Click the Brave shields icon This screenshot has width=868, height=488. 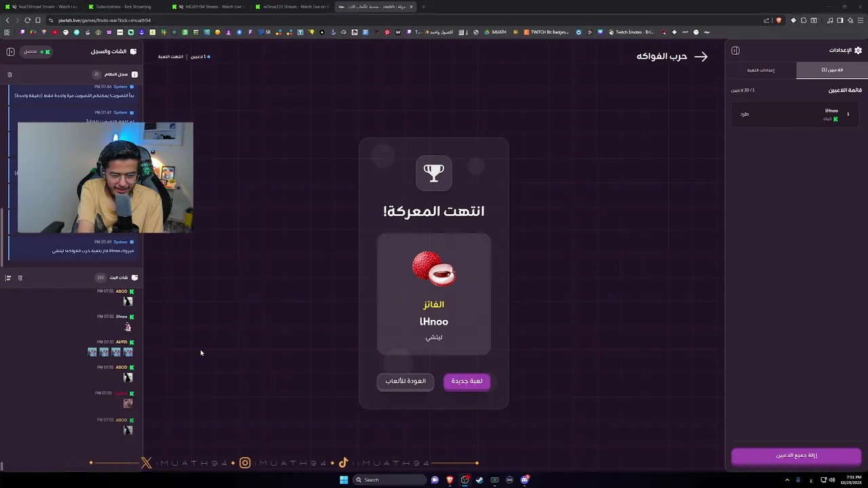(778, 20)
